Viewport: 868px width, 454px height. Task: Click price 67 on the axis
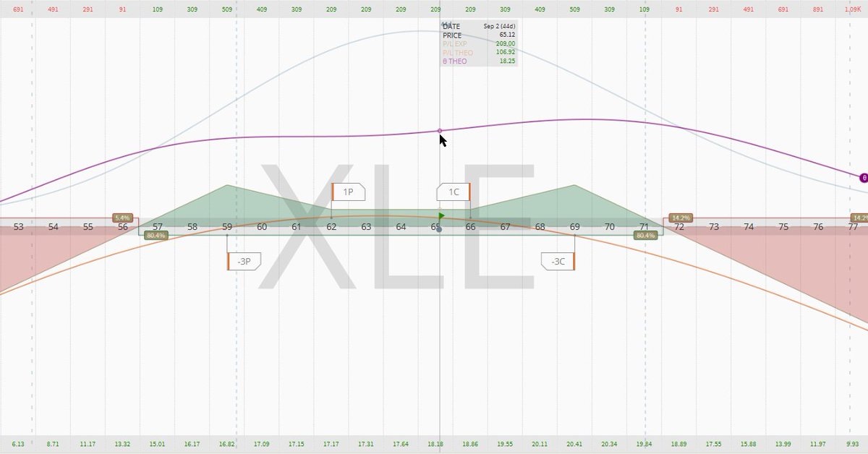click(505, 227)
